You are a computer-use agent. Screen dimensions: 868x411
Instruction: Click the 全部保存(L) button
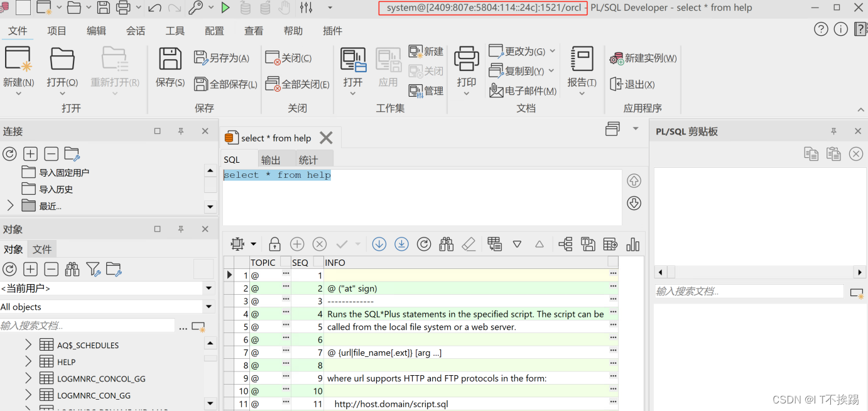pyautogui.click(x=225, y=84)
